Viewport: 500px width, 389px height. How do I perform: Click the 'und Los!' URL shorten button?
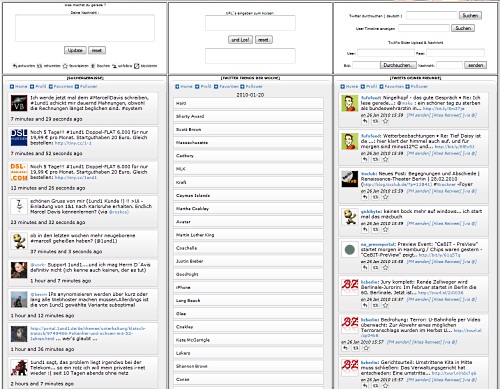(x=240, y=40)
